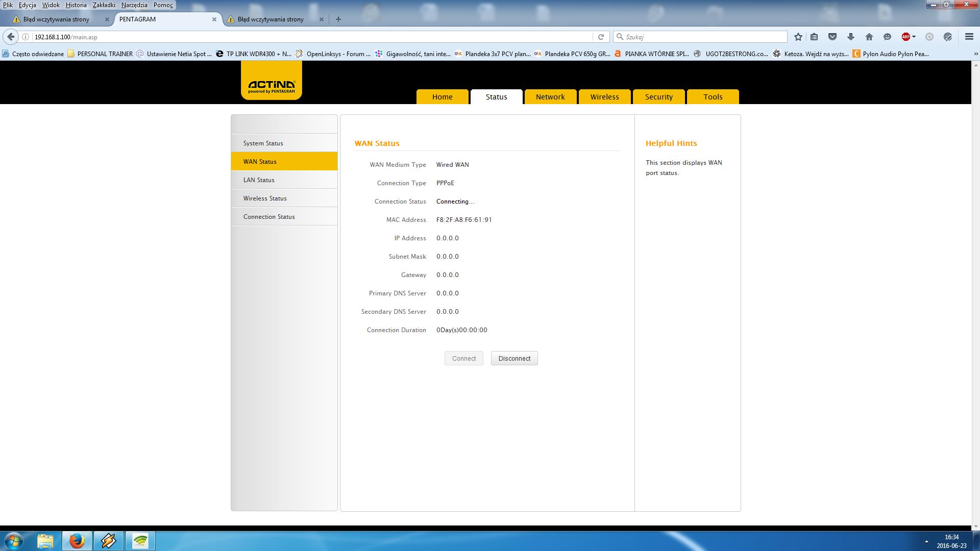Go back with the back arrow
The width and height of the screenshot is (980, 551).
pos(11,37)
